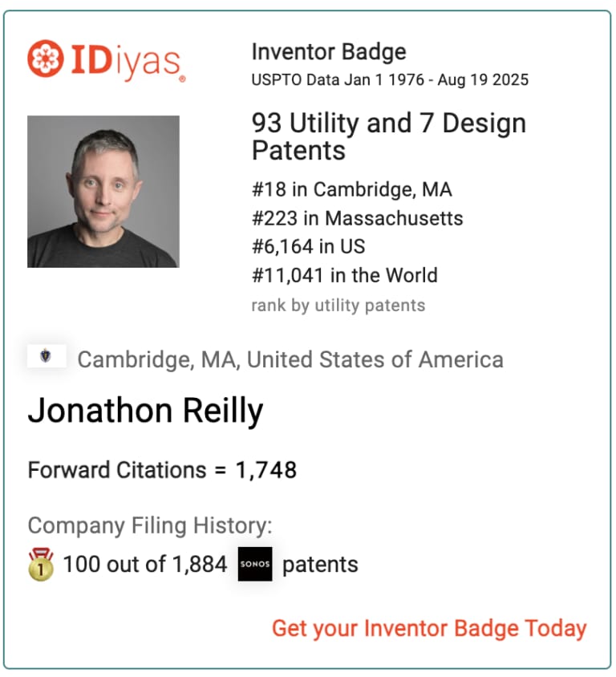
Task: Click the IDiyas logo
Action: (107, 60)
